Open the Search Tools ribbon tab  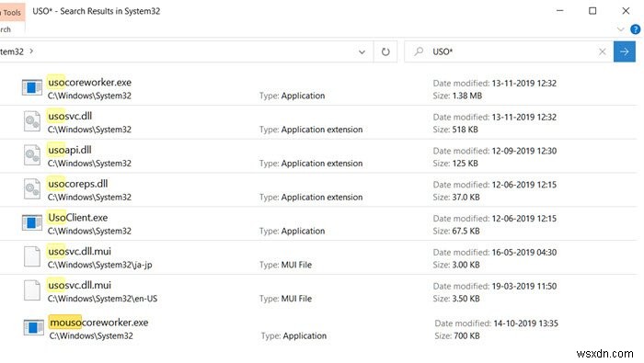[x=12, y=12]
